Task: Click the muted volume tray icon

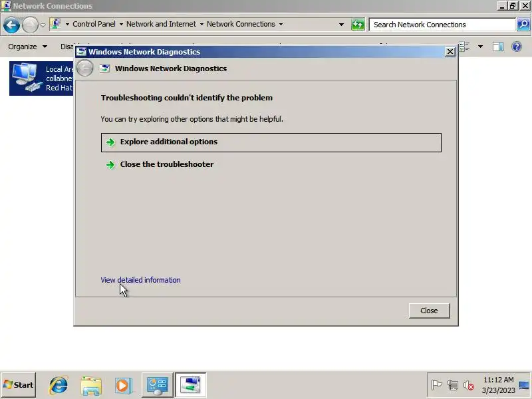Action: click(x=469, y=385)
